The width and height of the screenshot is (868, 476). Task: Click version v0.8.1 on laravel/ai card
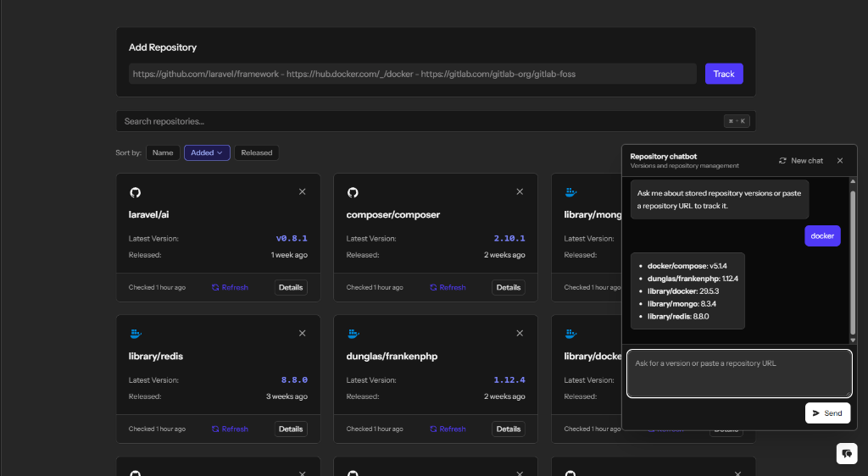[292, 238]
